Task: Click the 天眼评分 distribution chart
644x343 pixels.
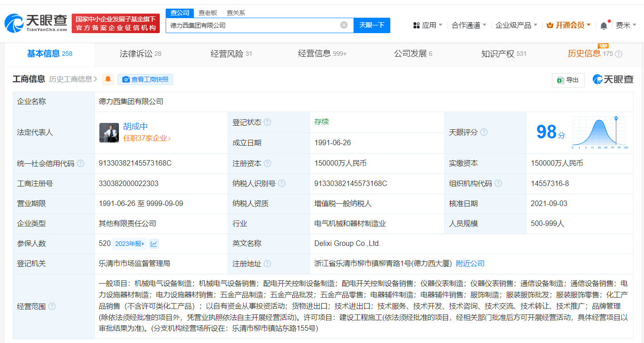Action: [600, 132]
